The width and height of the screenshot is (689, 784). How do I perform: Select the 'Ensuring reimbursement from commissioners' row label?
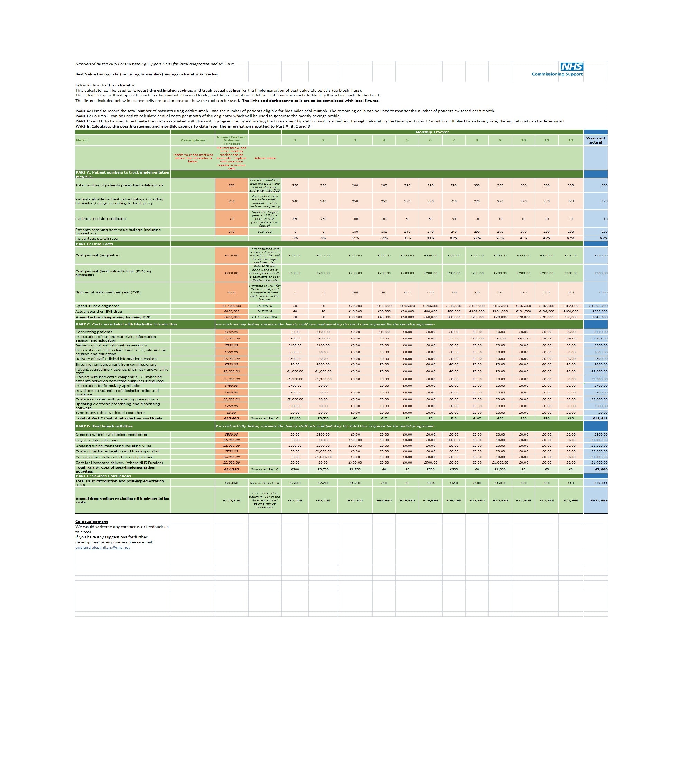click(123, 364)
